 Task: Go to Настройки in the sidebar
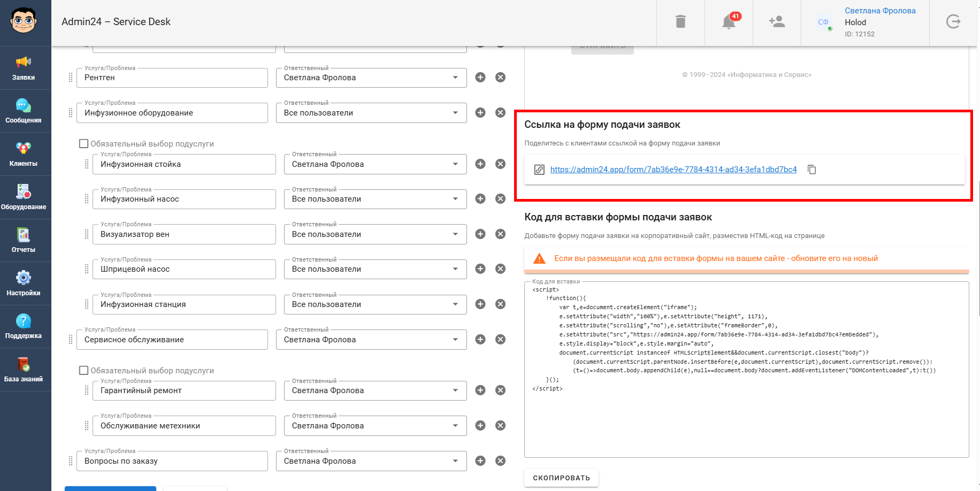pyautogui.click(x=24, y=283)
